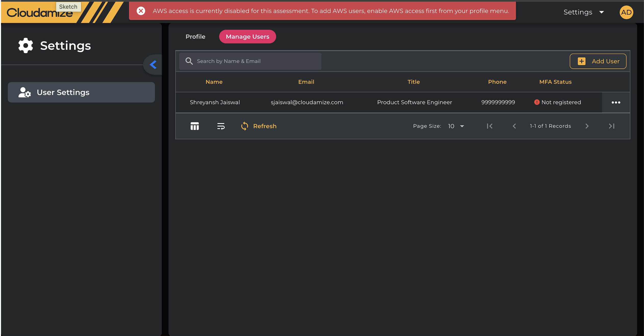This screenshot has width=644, height=336.
Task: Open the AD profile avatar menu
Action: pyautogui.click(x=626, y=12)
